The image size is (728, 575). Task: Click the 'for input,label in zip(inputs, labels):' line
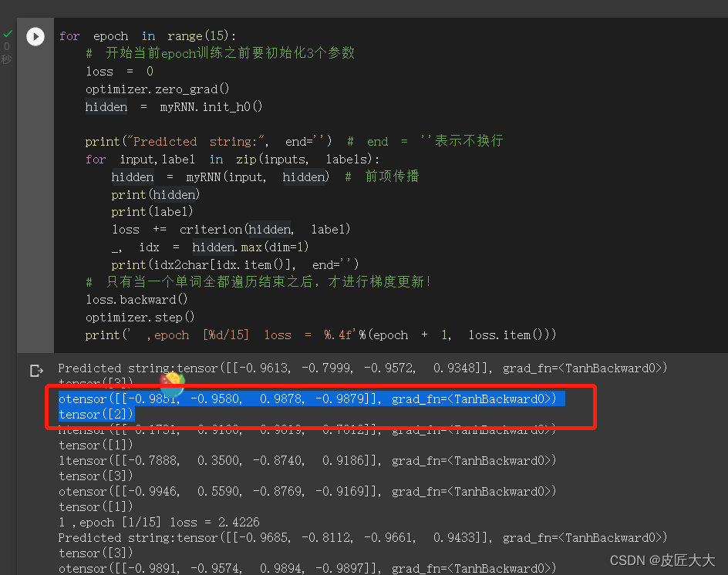pos(232,160)
